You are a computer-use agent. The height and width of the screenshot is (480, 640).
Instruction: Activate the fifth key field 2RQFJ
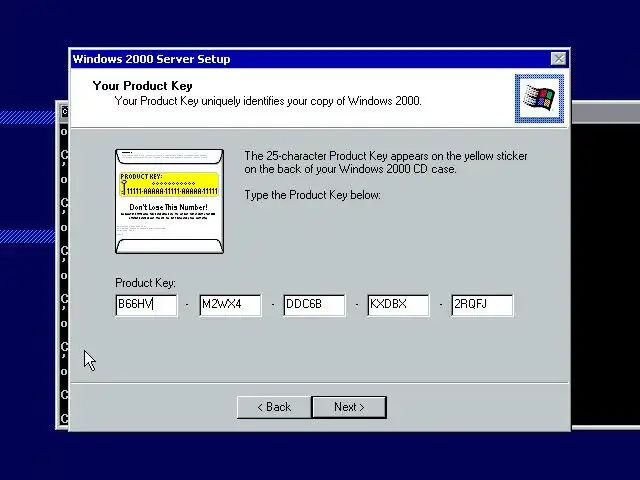pos(482,305)
